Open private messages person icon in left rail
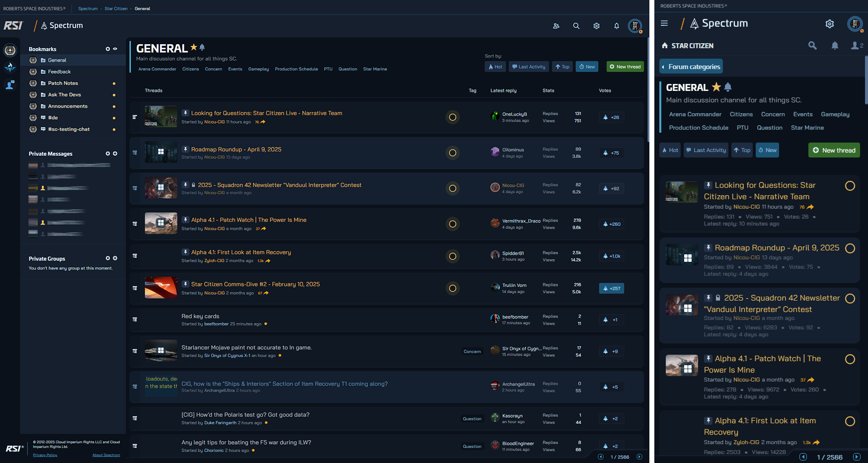The width and height of the screenshot is (868, 463). click(x=10, y=85)
